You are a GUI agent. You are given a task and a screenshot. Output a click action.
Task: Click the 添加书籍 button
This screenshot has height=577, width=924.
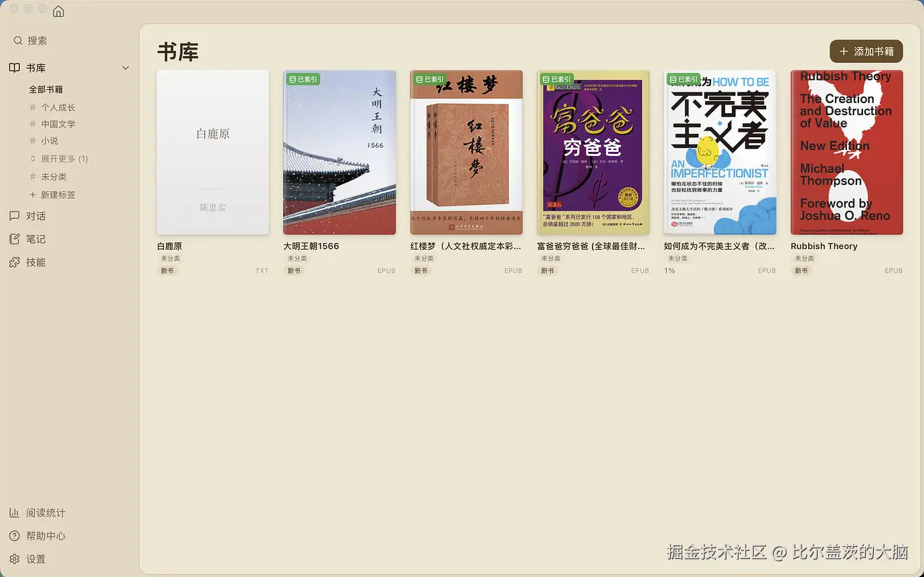pyautogui.click(x=866, y=51)
